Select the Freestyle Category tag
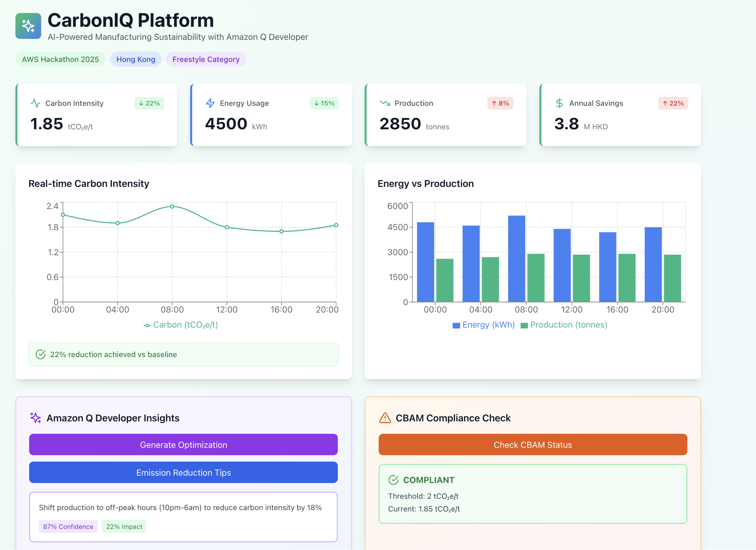 [x=206, y=59]
